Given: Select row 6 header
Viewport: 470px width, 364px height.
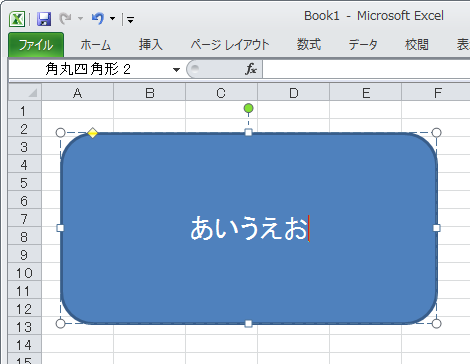Looking at the screenshot, I should (25, 200).
